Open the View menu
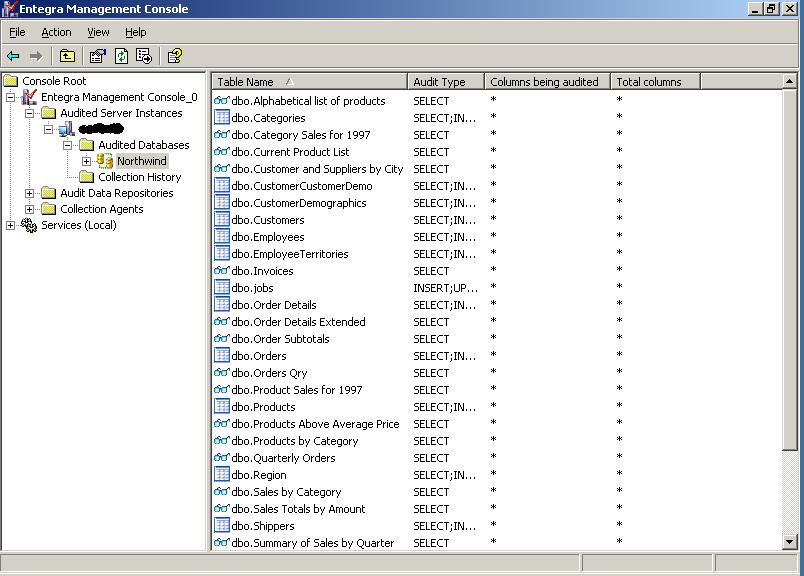 click(97, 31)
